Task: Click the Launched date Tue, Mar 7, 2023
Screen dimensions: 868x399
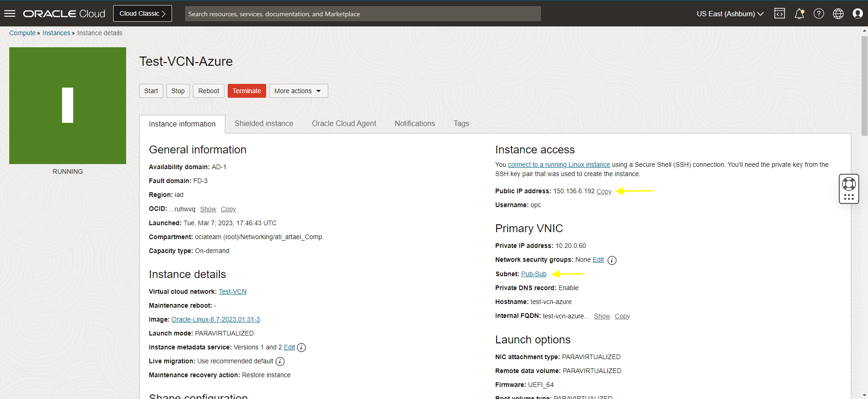Action: pos(230,223)
